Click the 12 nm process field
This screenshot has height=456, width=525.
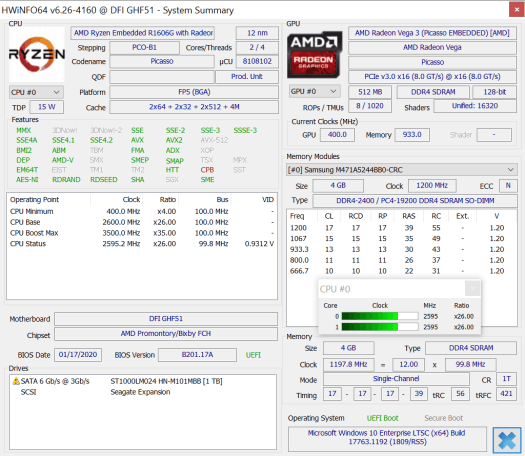coord(257,33)
